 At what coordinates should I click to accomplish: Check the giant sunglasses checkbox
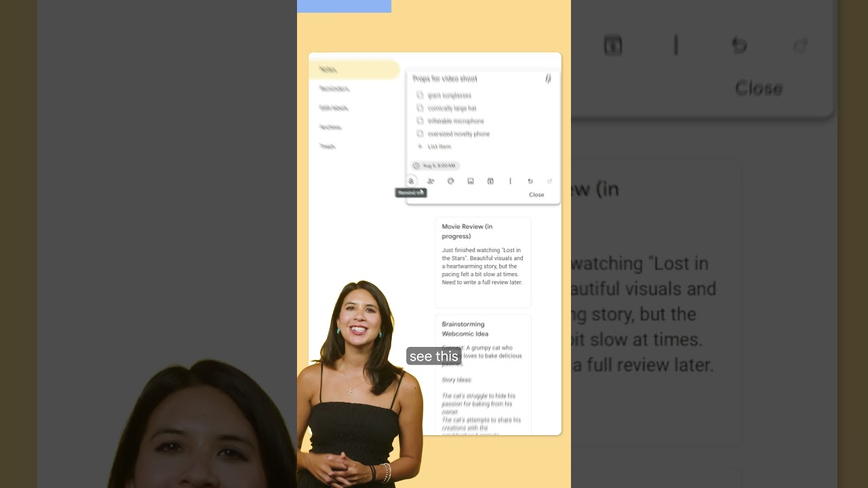(420, 95)
